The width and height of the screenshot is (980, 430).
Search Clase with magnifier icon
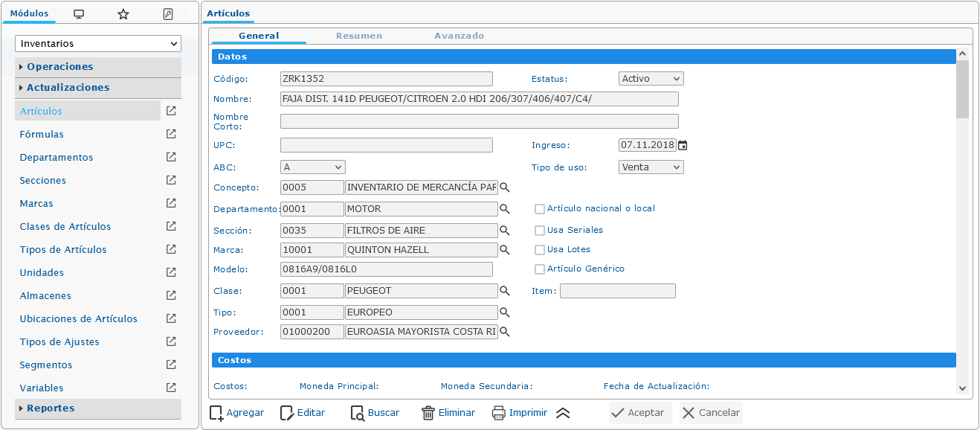tap(505, 291)
